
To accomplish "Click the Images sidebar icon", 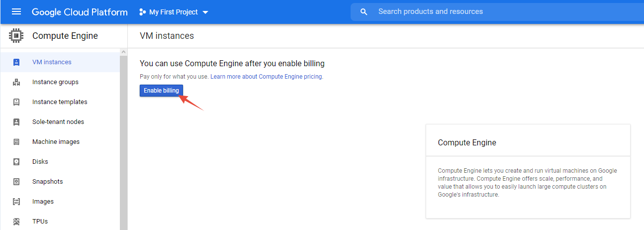I will point(16,202).
